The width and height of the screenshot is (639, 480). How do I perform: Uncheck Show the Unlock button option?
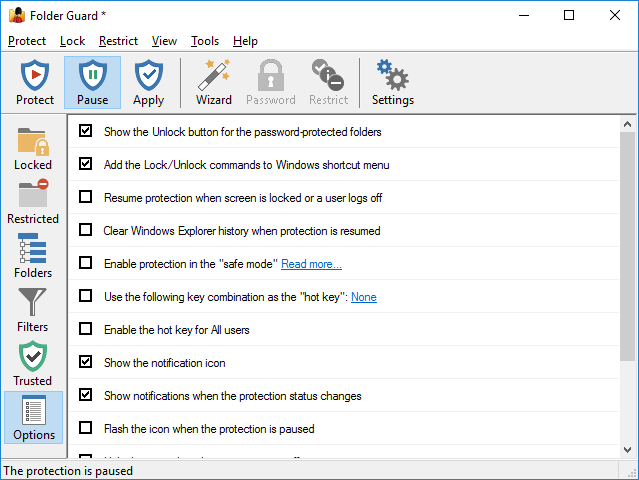coord(86,131)
